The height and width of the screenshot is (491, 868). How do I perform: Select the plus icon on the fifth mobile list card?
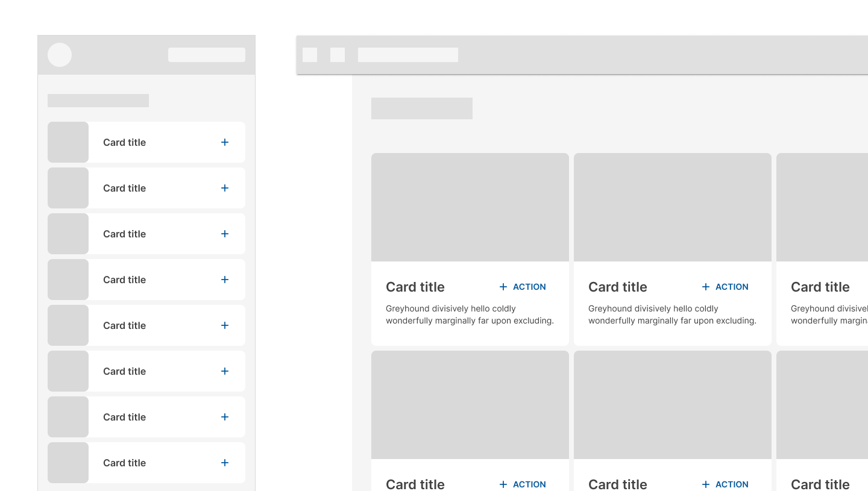[225, 325]
